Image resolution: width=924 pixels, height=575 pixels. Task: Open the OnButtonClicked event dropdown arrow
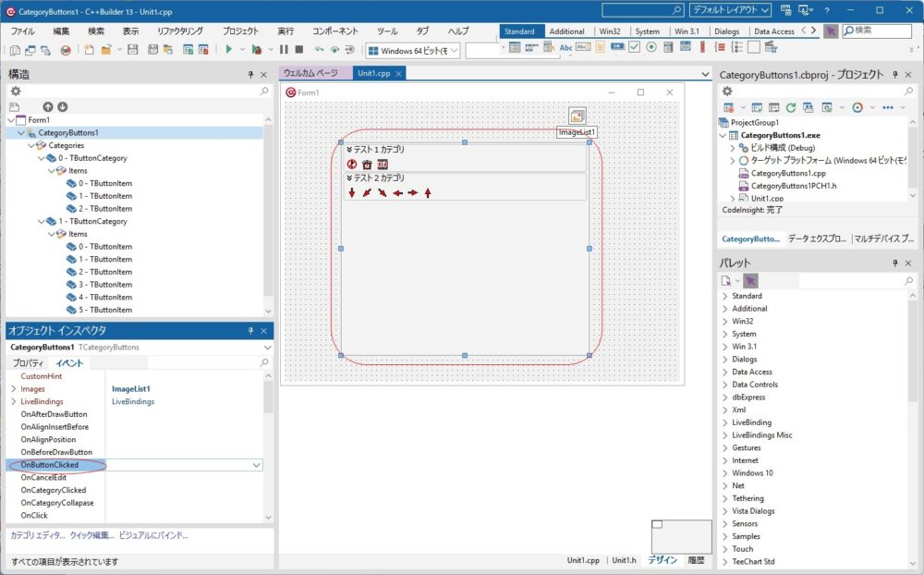pyautogui.click(x=256, y=465)
